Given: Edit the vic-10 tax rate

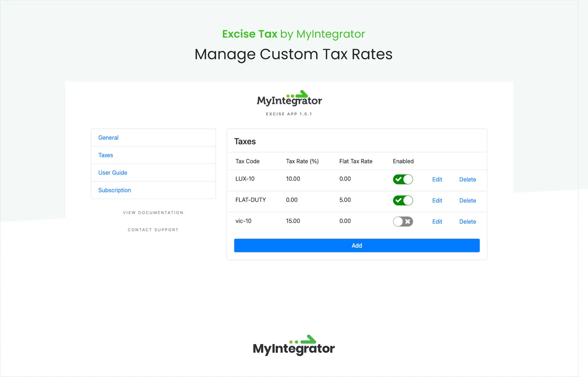Looking at the screenshot, I should click(437, 222).
